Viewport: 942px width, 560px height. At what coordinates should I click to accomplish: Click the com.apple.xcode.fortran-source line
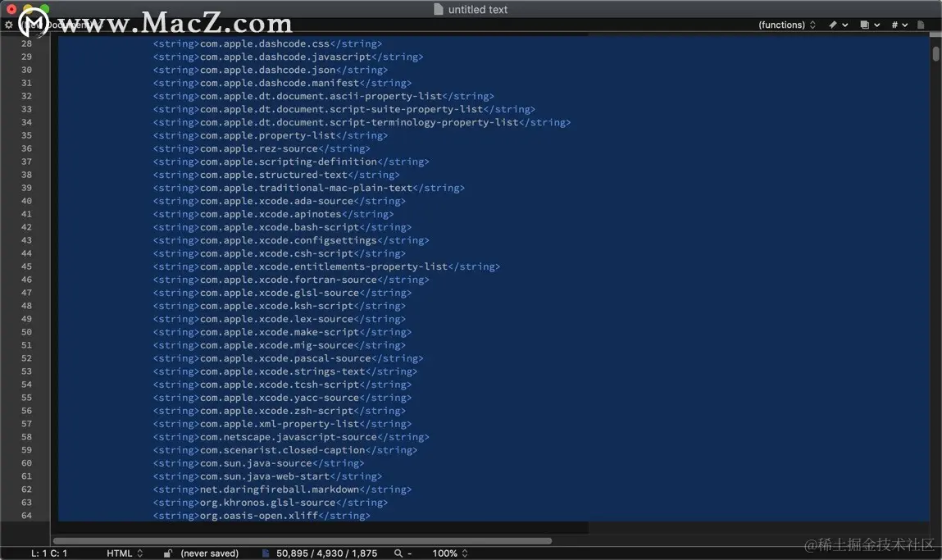tap(291, 280)
